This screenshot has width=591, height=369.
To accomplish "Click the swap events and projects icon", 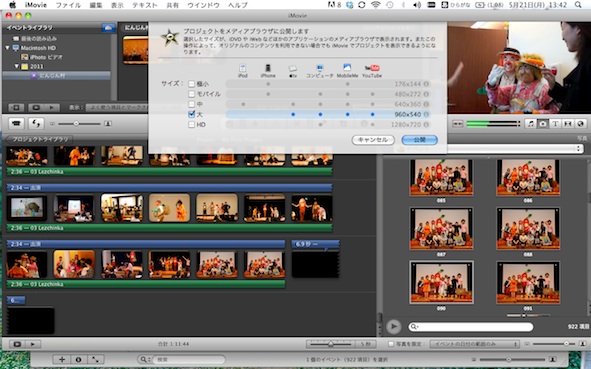I will coord(36,123).
